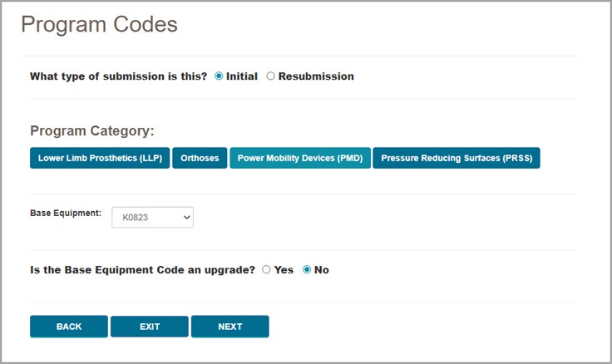612x364 pixels.
Task: Switch to the Orthoses program category
Action: 200,158
